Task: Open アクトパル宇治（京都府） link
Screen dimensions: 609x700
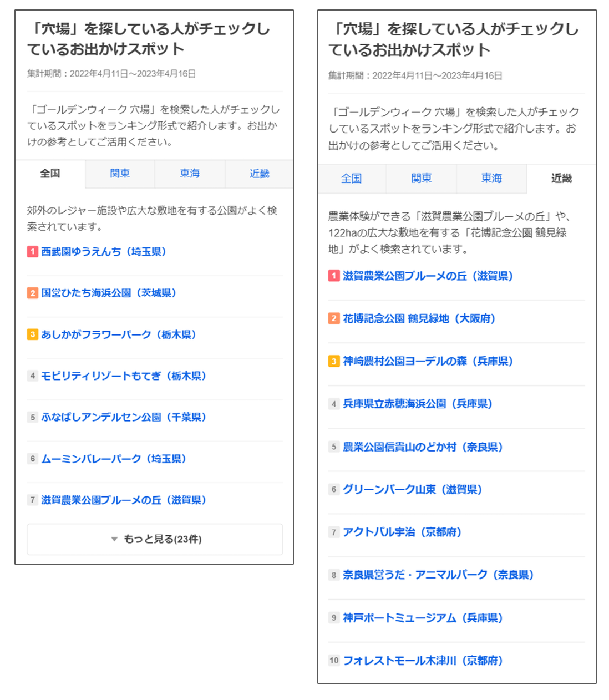Action: coord(402,532)
